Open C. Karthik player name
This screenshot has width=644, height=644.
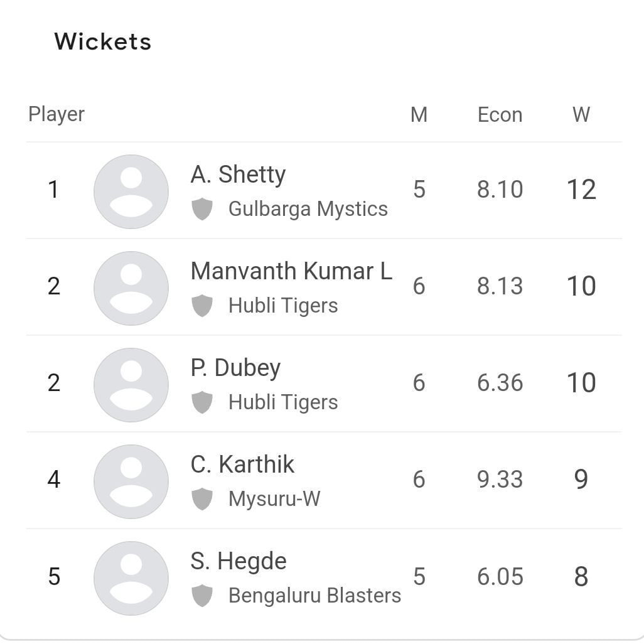(x=242, y=464)
